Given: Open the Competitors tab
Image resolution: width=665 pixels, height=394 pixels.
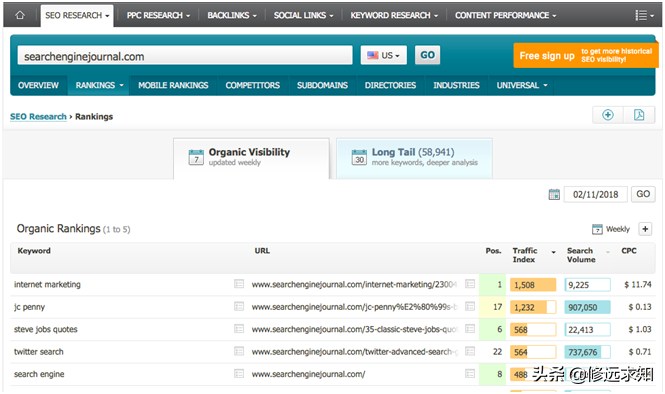Looking at the screenshot, I should 253,85.
